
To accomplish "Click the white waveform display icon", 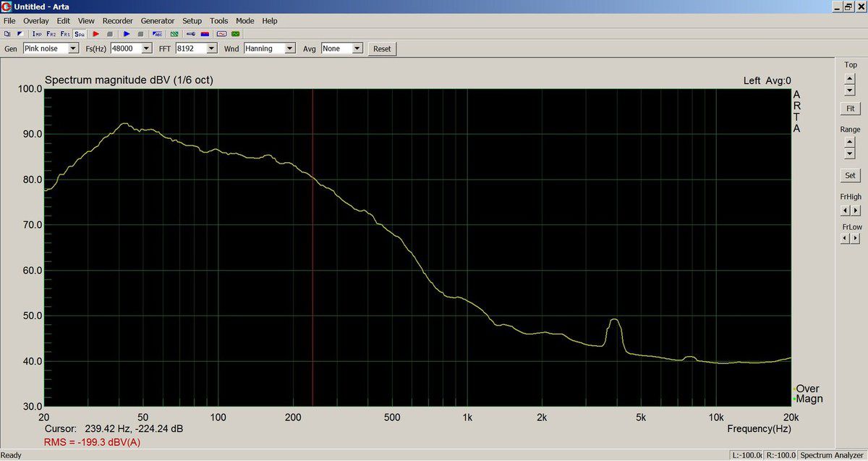I will (x=222, y=33).
